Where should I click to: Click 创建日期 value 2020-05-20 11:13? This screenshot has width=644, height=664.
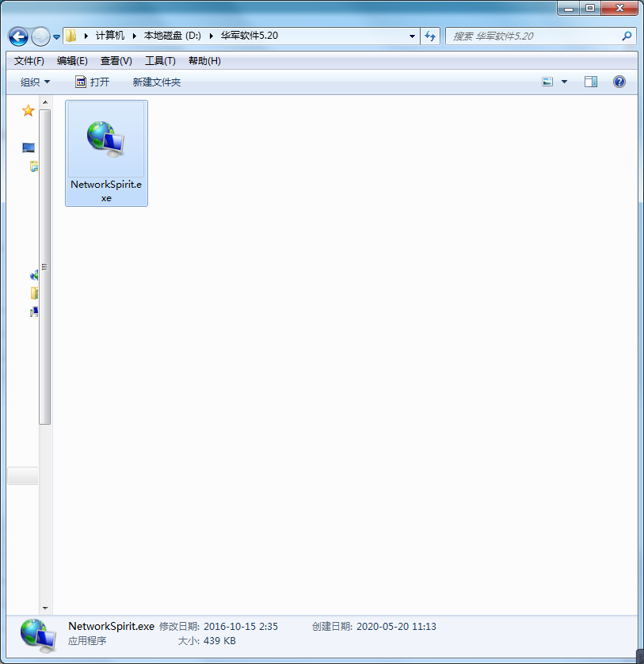point(396,626)
